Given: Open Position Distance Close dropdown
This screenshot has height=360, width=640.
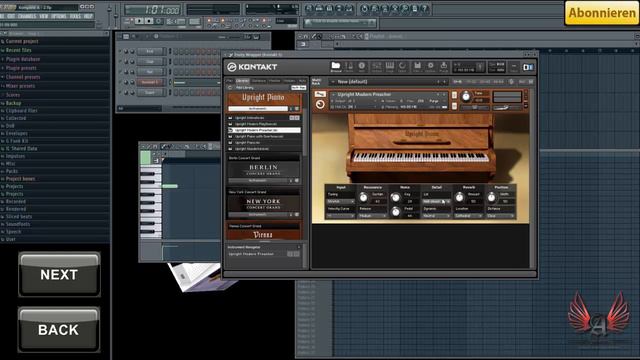Looking at the screenshot, I should (x=500, y=216).
